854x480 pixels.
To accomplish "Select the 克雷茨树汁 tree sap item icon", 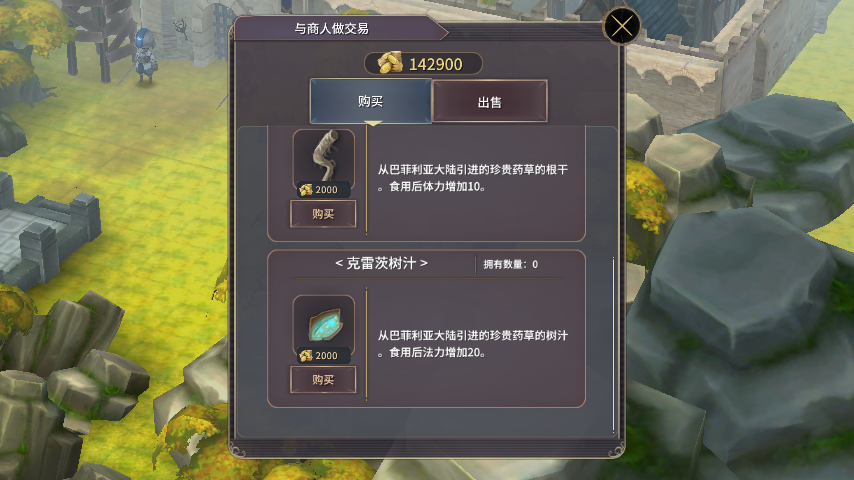I will [324, 325].
